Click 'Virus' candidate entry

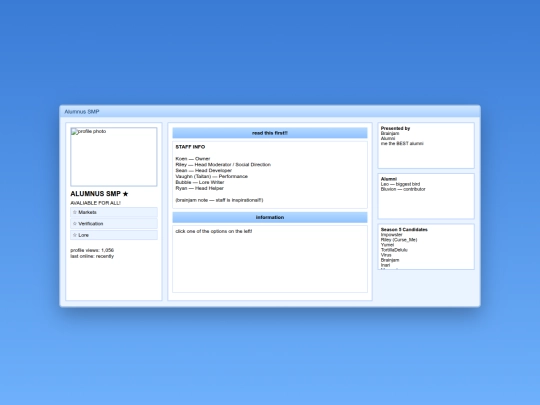[x=386, y=255]
